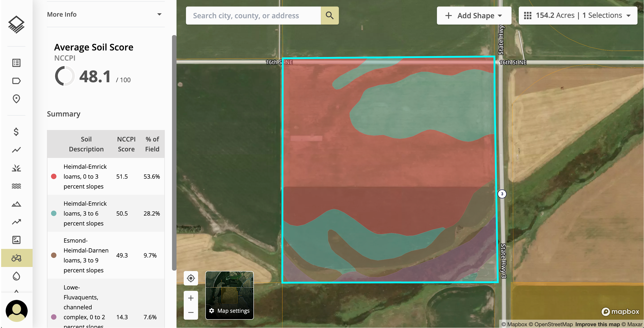Click the locate me crosshair button

pos(191,278)
